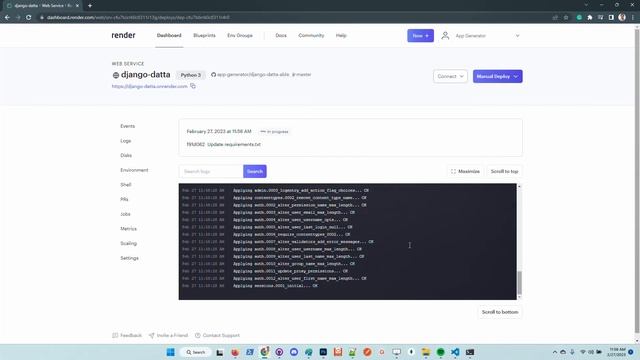Open Photoshop from the taskbar

(323, 352)
